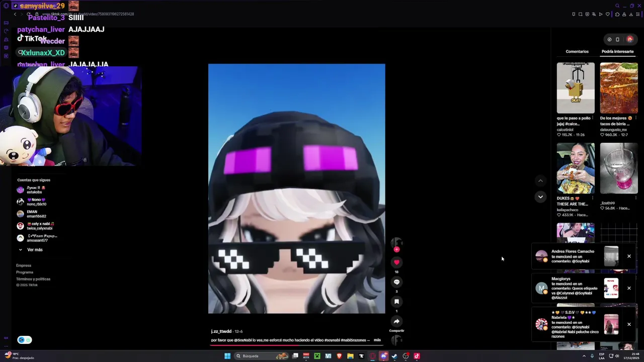This screenshot has width=644, height=362.
Task: Click the send/play arrow icon in the toolbar
Action: pos(601,14)
